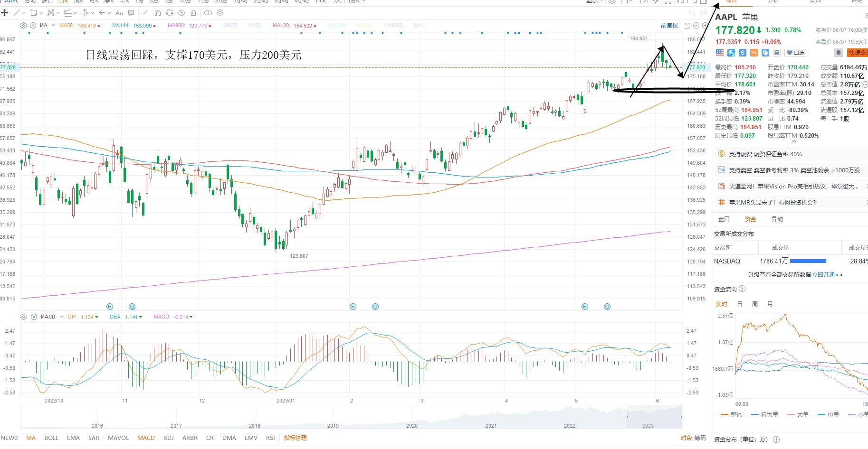This screenshot has height=449, width=868.
Task: Select the trend line drawing tool
Action: [17, 13]
